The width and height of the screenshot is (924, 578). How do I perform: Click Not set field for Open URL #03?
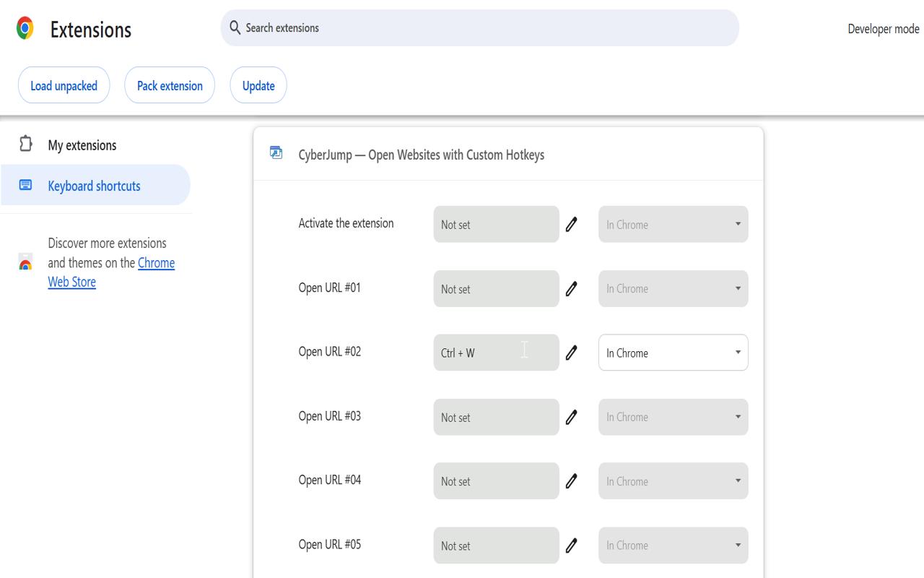(x=496, y=417)
